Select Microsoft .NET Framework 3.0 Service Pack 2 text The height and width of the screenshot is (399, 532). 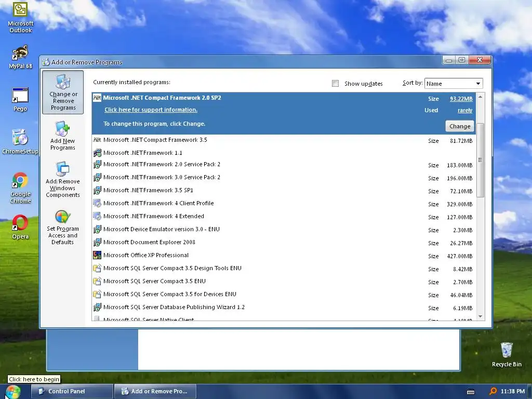(162, 177)
